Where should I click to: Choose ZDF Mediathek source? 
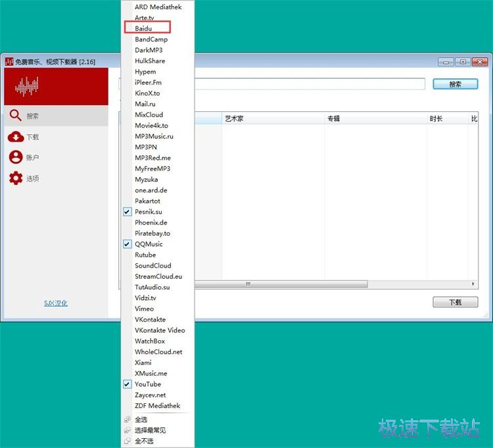click(x=157, y=405)
